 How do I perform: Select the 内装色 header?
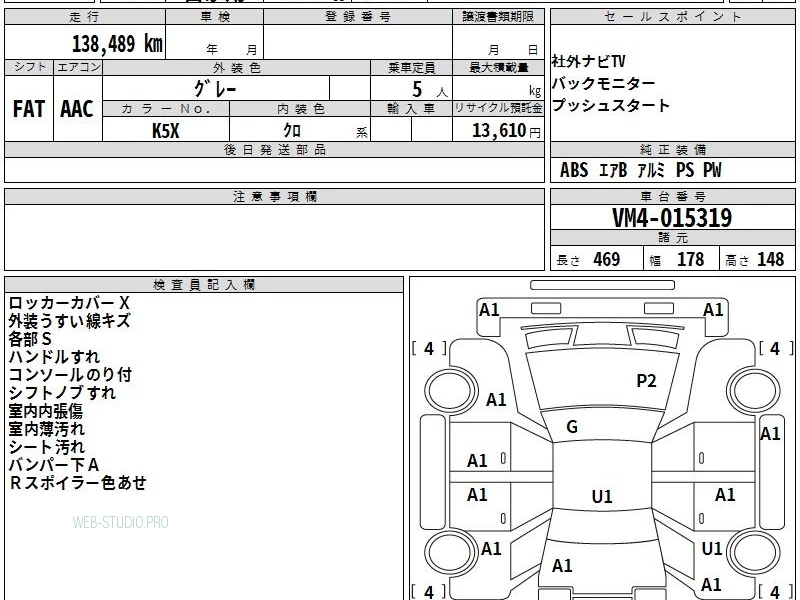point(300,109)
